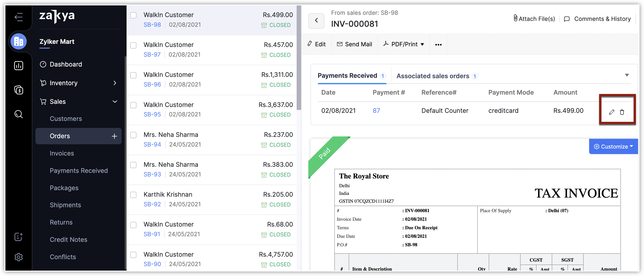Open the SB-98 order link
The width and height of the screenshot is (644, 276).
point(152,25)
